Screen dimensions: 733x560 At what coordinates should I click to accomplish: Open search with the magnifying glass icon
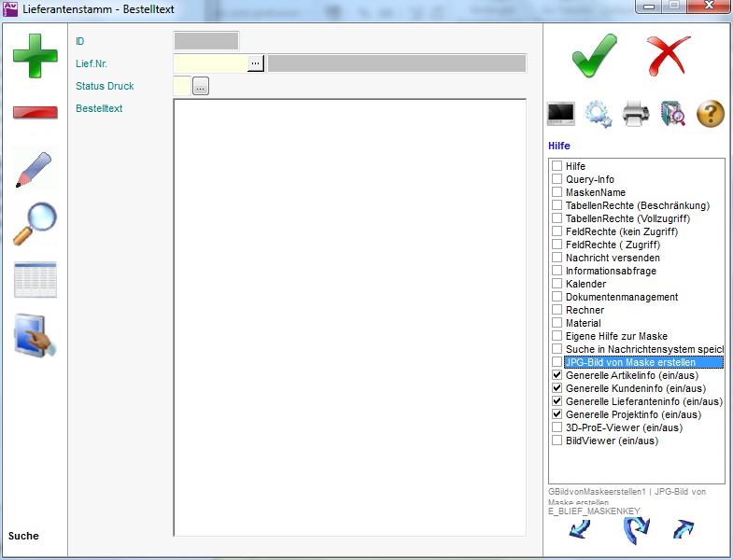pyautogui.click(x=35, y=224)
